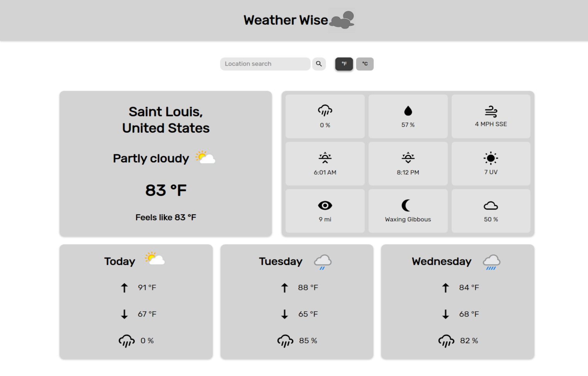The height and width of the screenshot is (376, 588).
Task: Click the search magnifier button
Action: coord(319,64)
